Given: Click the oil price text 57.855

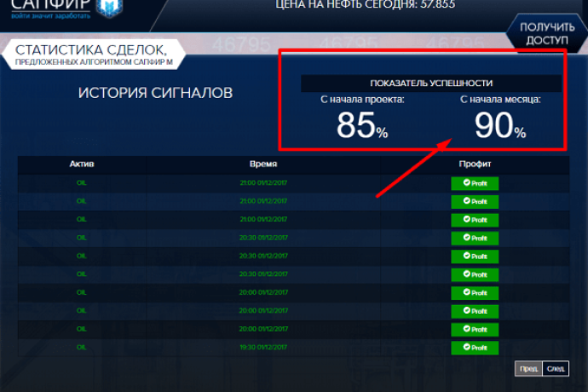Looking at the screenshot, I should [x=438, y=4].
